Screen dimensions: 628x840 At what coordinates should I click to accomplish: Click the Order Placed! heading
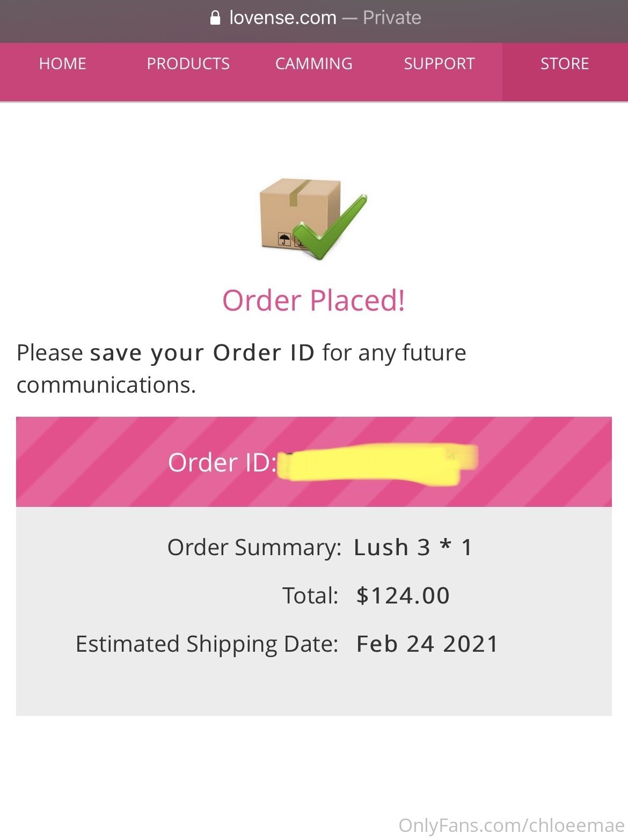click(313, 300)
